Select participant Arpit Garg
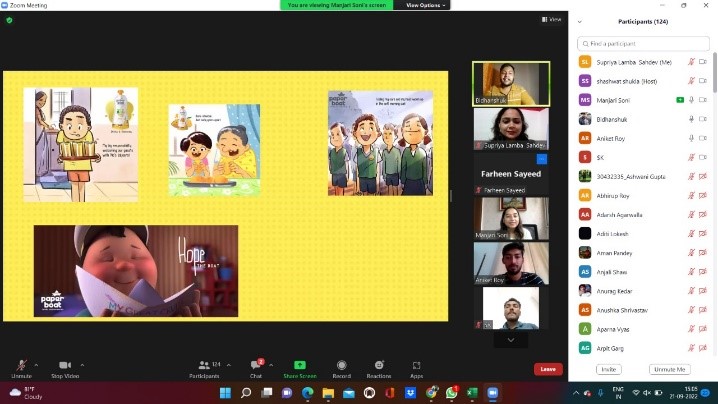 coord(643,348)
